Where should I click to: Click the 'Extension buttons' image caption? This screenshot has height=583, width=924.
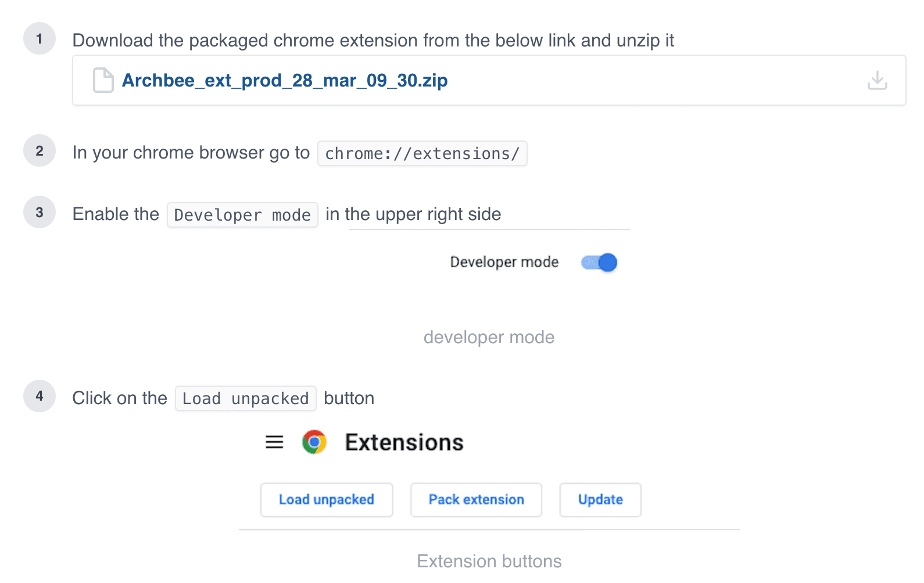click(x=489, y=562)
